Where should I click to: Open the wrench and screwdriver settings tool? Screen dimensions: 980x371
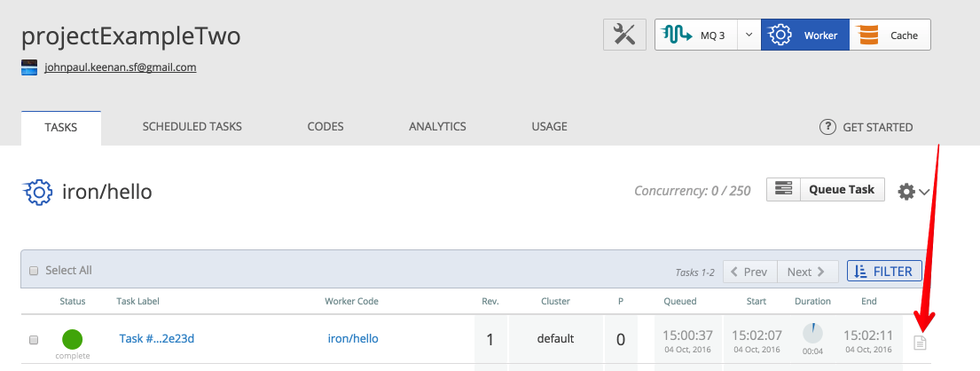click(624, 35)
